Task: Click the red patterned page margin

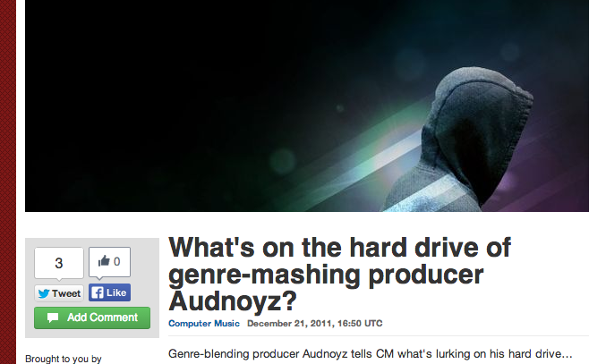Action: click(x=8, y=182)
